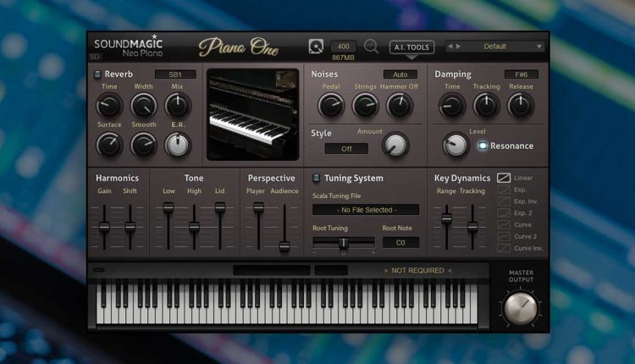Click the Reverb E.R. knob

(178, 145)
